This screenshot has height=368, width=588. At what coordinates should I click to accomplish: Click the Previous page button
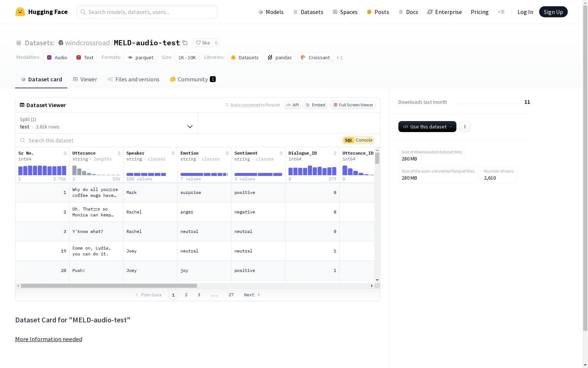coord(148,295)
